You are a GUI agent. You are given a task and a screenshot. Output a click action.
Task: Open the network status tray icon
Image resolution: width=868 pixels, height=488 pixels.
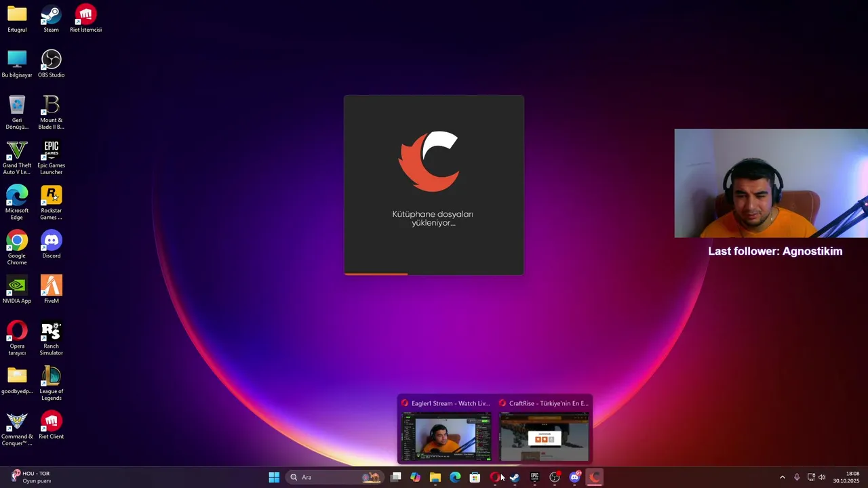[811, 477]
